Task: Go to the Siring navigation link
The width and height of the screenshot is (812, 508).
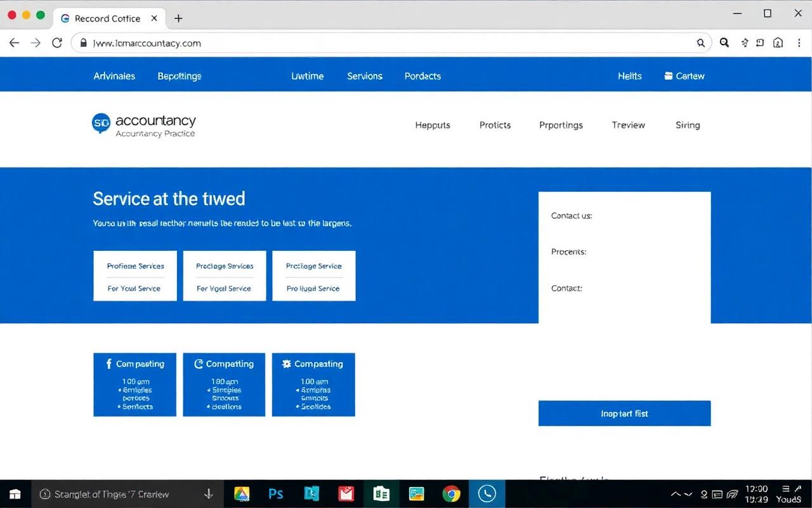Action: click(688, 125)
